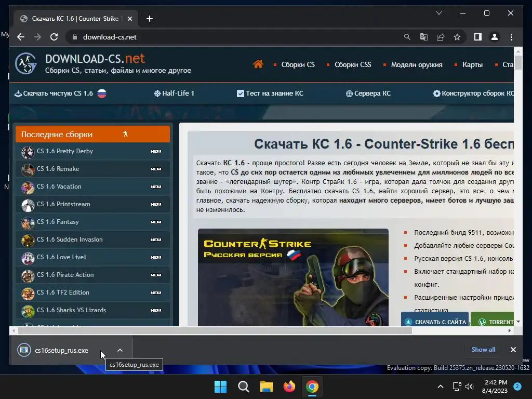
Task: Click the browser back arrow
Action: (x=21, y=37)
